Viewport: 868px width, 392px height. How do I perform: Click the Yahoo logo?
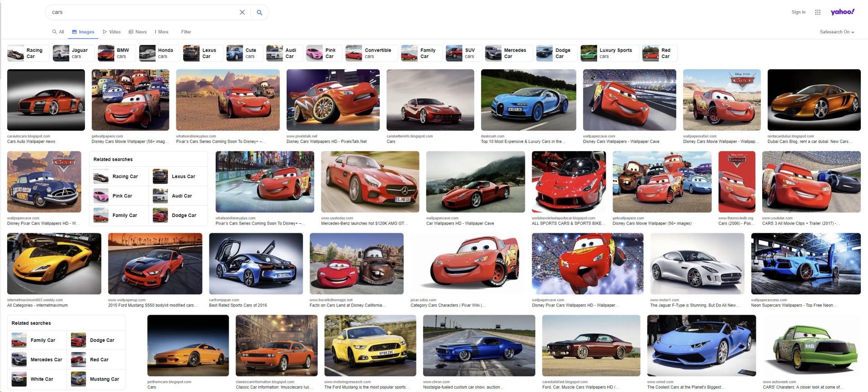tap(842, 12)
